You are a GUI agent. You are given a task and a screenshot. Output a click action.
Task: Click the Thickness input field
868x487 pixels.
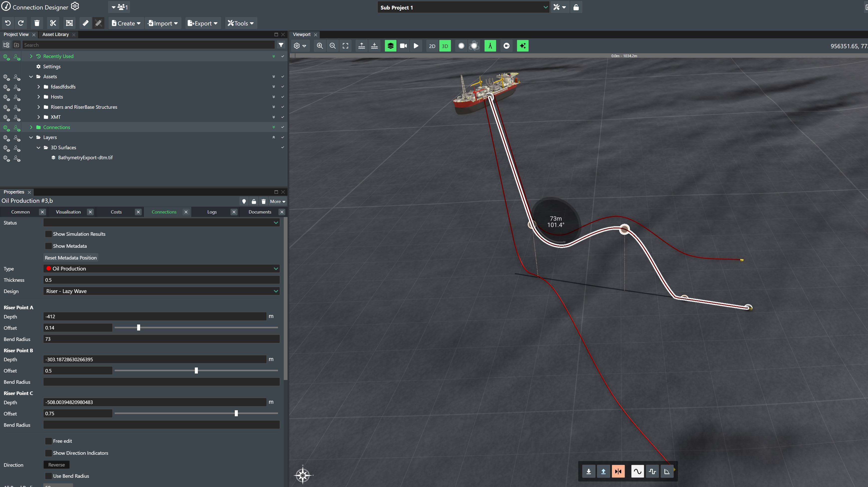(x=162, y=280)
